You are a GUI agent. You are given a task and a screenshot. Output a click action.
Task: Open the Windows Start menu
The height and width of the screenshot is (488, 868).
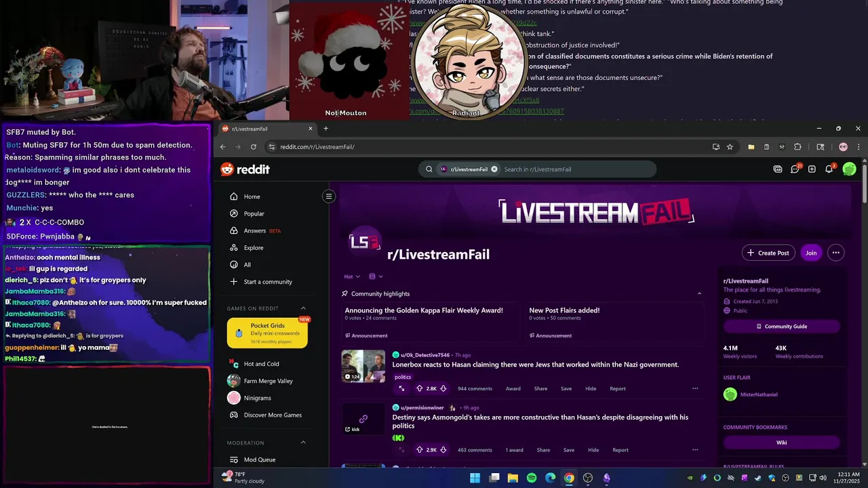pos(475,478)
